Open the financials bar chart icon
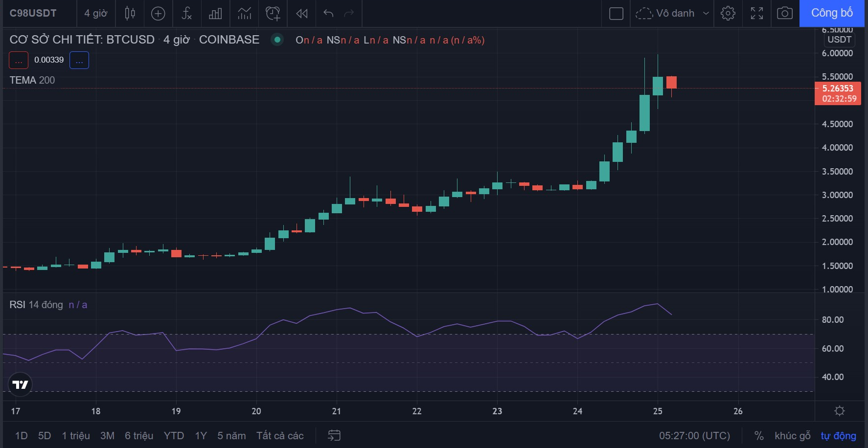 (x=215, y=13)
